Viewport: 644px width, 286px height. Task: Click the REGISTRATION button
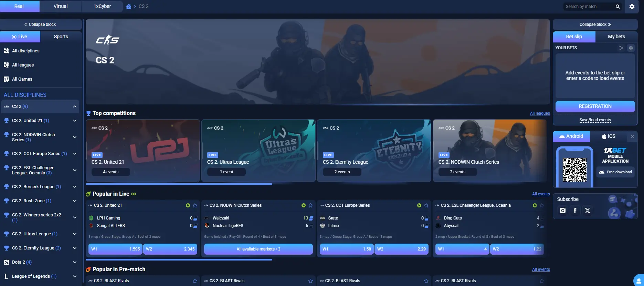click(x=595, y=106)
